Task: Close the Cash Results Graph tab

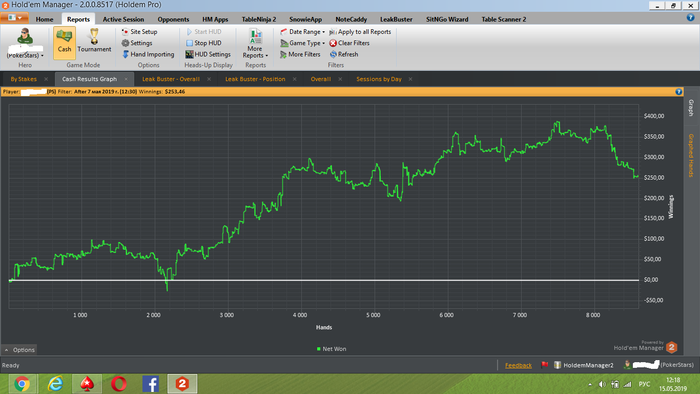Action: (x=126, y=79)
